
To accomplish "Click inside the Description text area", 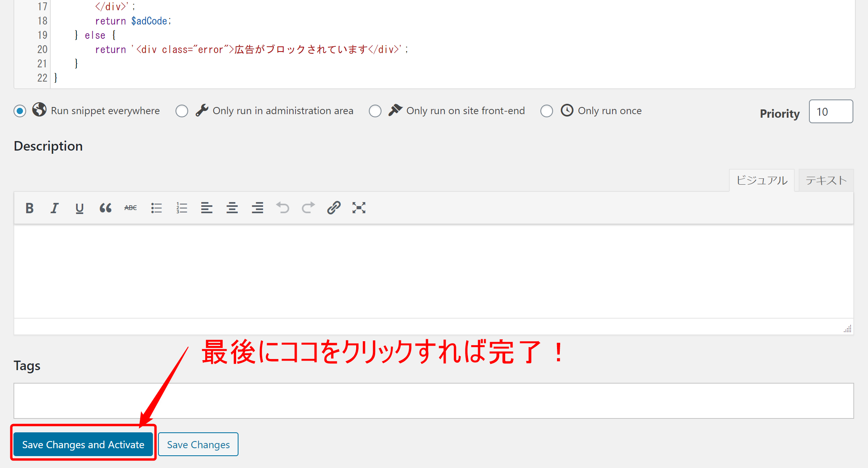I will pyautogui.click(x=434, y=271).
